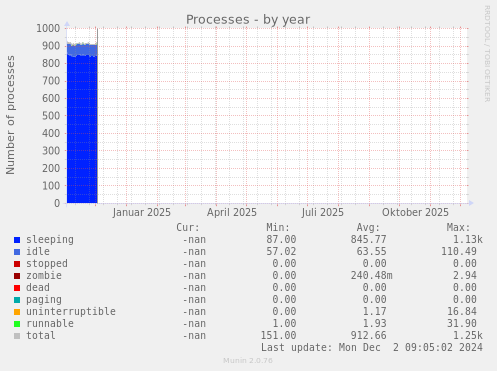This screenshot has height=371, width=497.
Task: Click zombie Max value 2.94
Action: coord(464,275)
